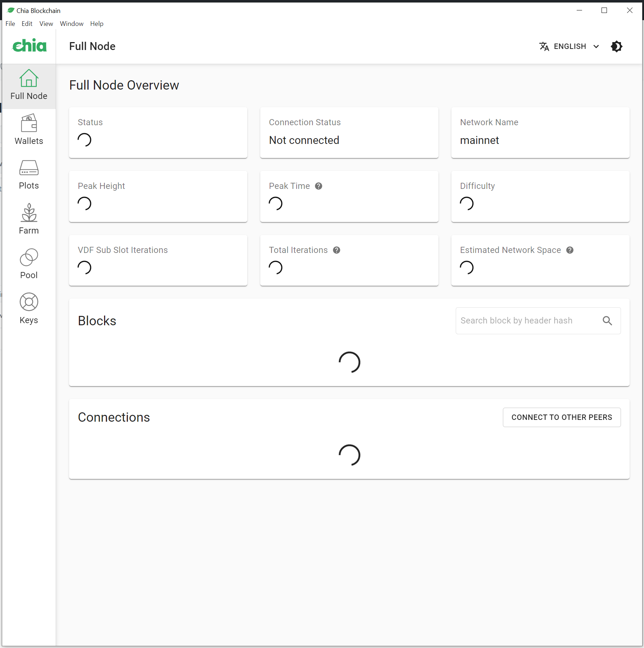644x648 pixels.
Task: Show help for Estimated Network Space
Action: (x=570, y=250)
